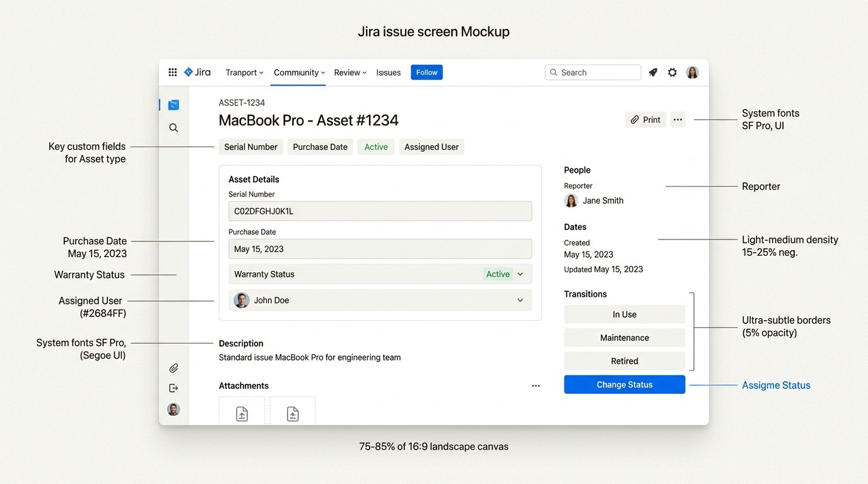This screenshot has height=484, width=868.
Task: Select Issues in the navigation bar
Action: pyautogui.click(x=388, y=72)
